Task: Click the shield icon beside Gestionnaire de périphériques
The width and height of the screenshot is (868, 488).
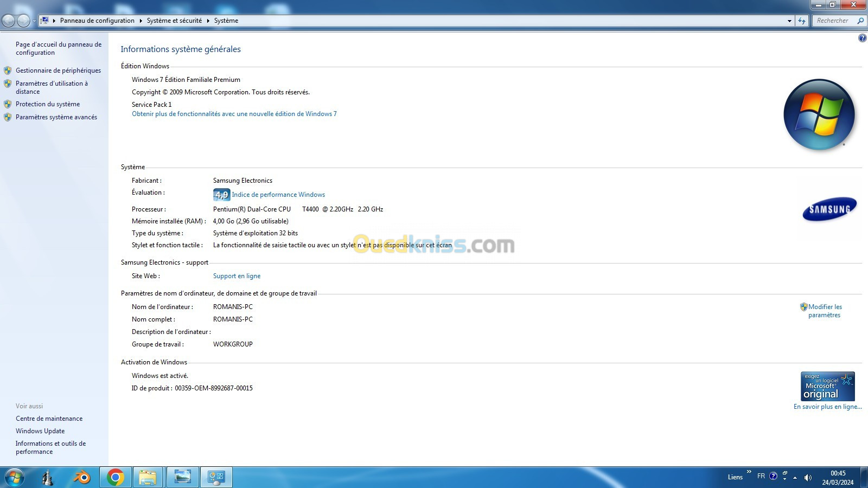Action: [x=8, y=70]
